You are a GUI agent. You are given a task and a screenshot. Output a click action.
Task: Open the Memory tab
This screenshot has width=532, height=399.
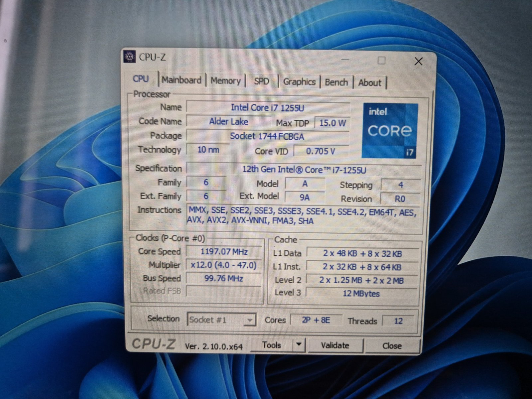(225, 81)
